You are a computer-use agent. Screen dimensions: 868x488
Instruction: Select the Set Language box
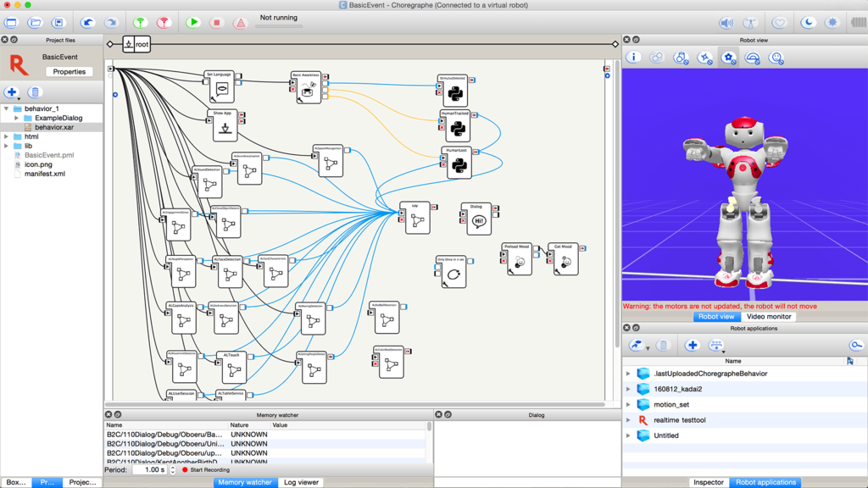click(x=221, y=87)
